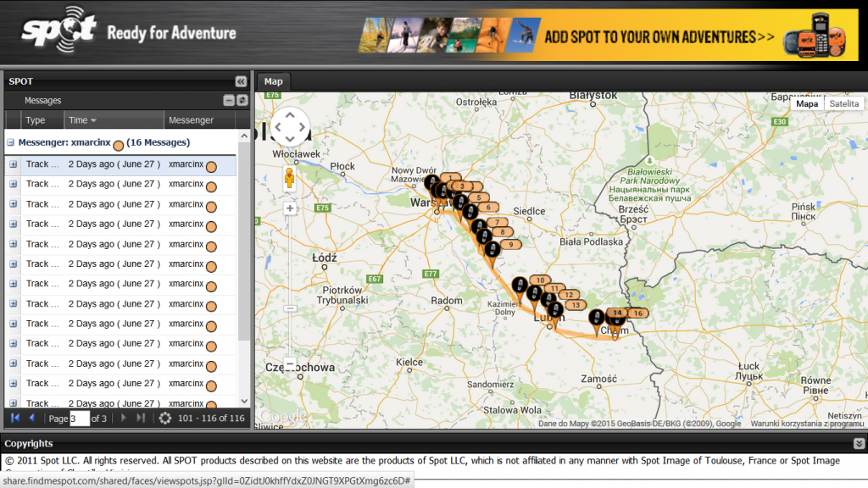
Task: Click the Messenger column header
Action: pyautogui.click(x=199, y=120)
